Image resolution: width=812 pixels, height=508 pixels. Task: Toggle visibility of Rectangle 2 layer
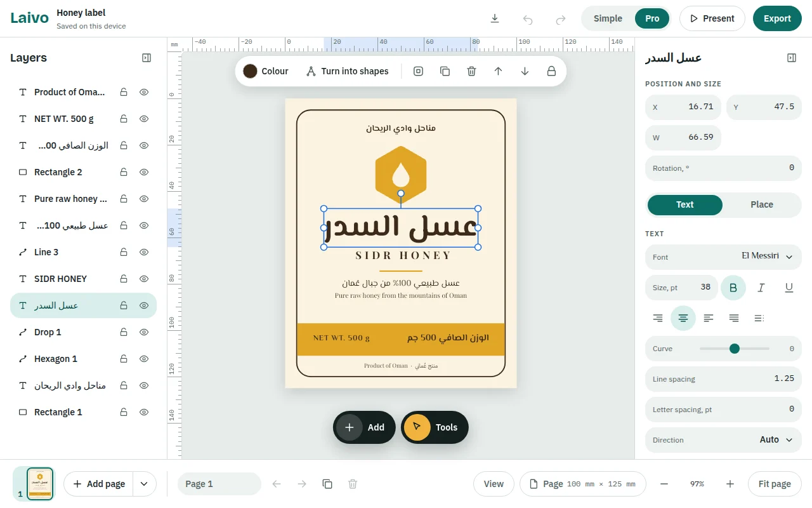144,172
